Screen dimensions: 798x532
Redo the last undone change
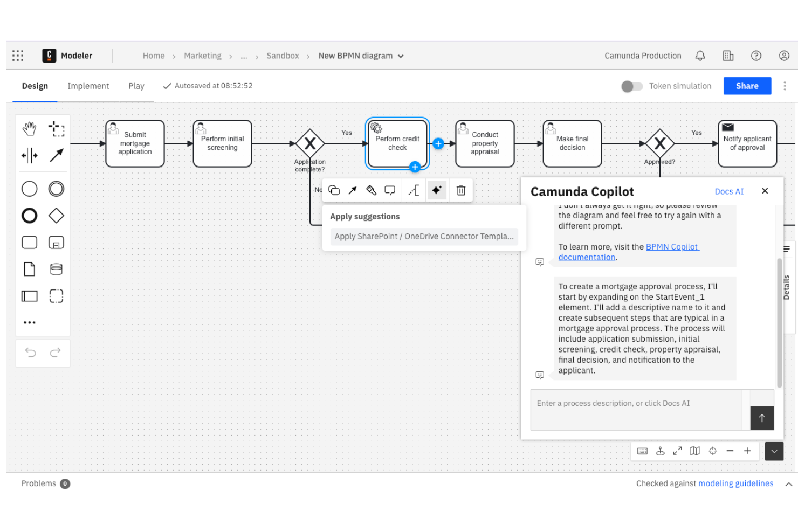tap(56, 353)
